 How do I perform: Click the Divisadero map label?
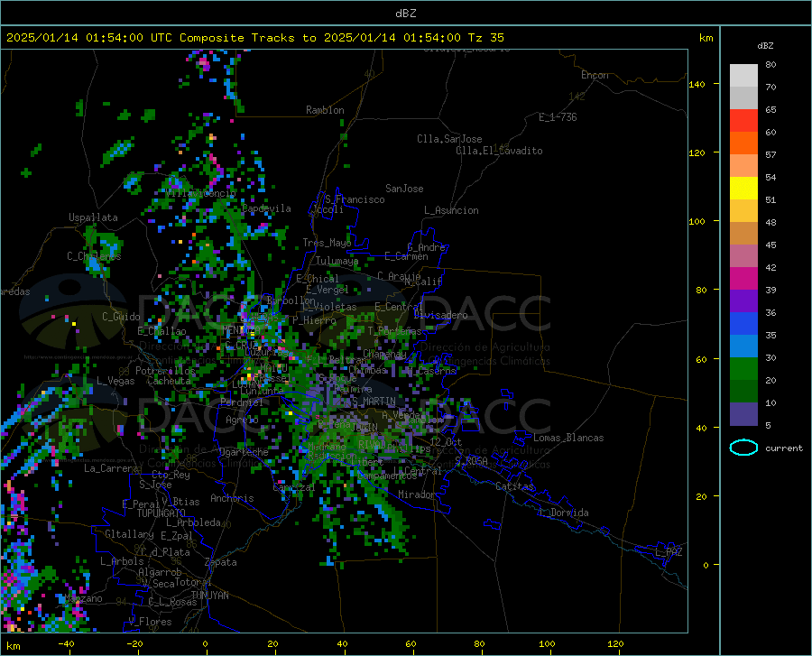pos(440,315)
